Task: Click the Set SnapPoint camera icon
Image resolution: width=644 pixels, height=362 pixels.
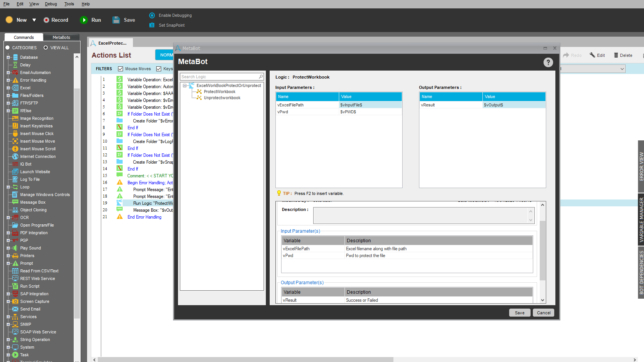Action: pos(152,25)
